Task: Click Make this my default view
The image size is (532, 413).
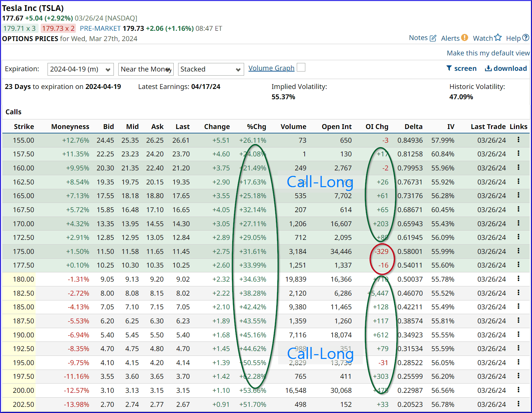Action: click(488, 53)
